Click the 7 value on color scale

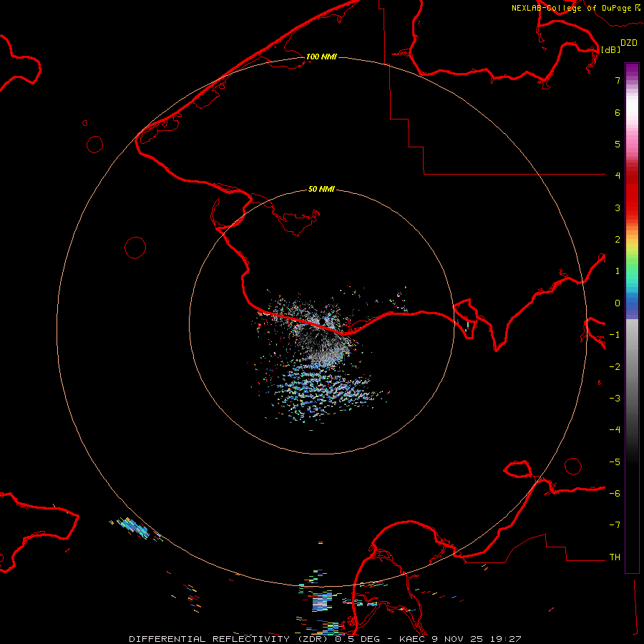tap(618, 80)
